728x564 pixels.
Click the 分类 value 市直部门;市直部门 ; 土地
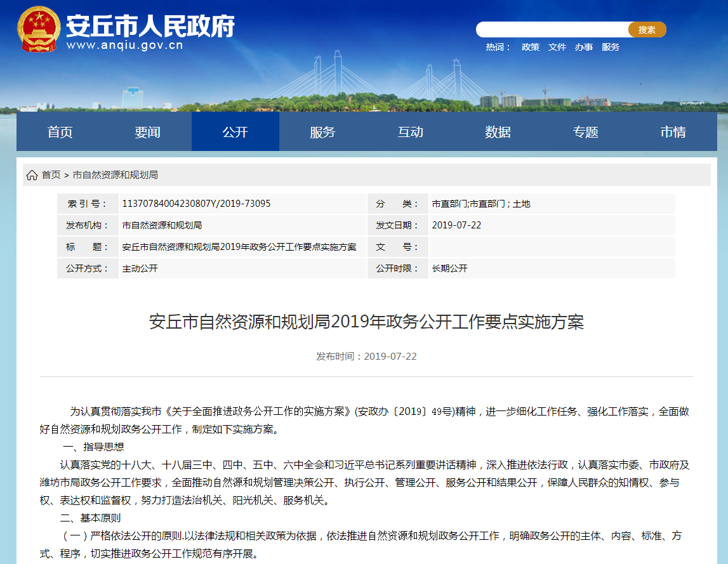coord(481,204)
